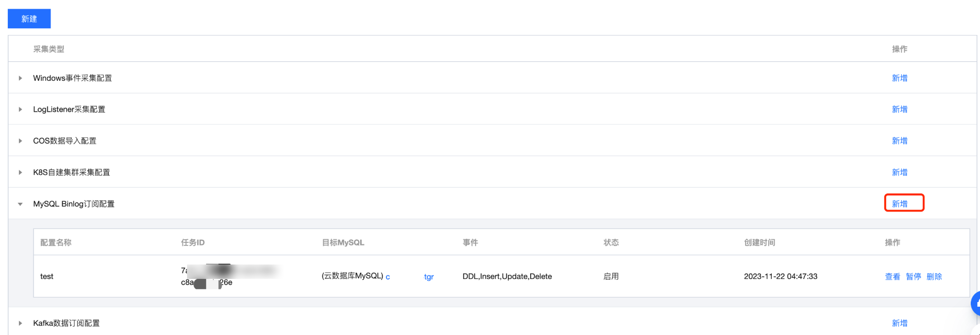The width and height of the screenshot is (980, 335).
Task: Delete the test configuration via 删除
Action: click(934, 277)
